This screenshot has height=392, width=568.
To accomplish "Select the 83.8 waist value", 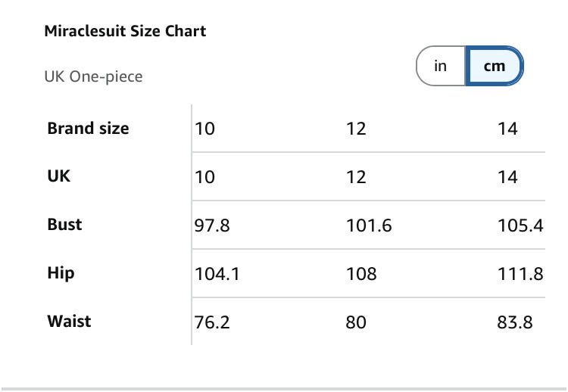I will pos(515,322).
